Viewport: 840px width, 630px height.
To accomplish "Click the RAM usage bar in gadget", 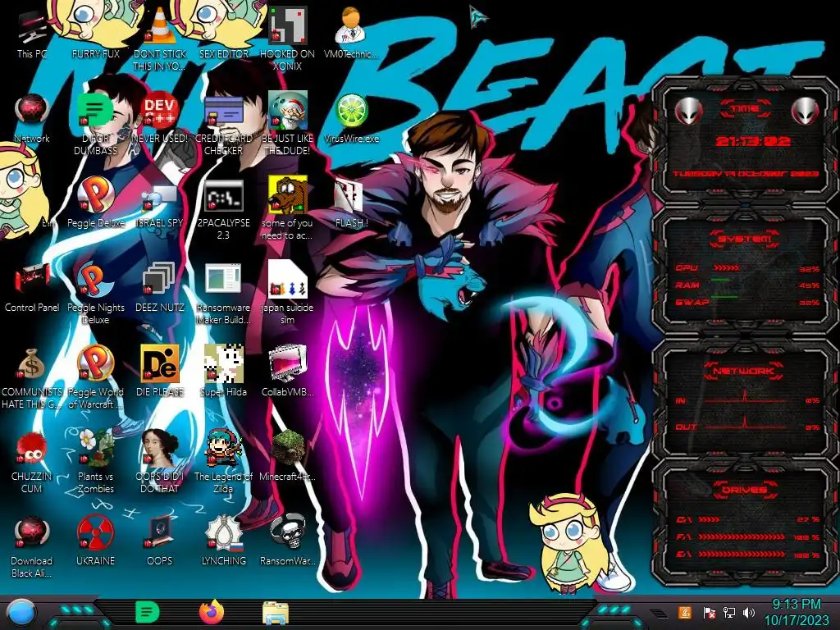I will (721, 281).
